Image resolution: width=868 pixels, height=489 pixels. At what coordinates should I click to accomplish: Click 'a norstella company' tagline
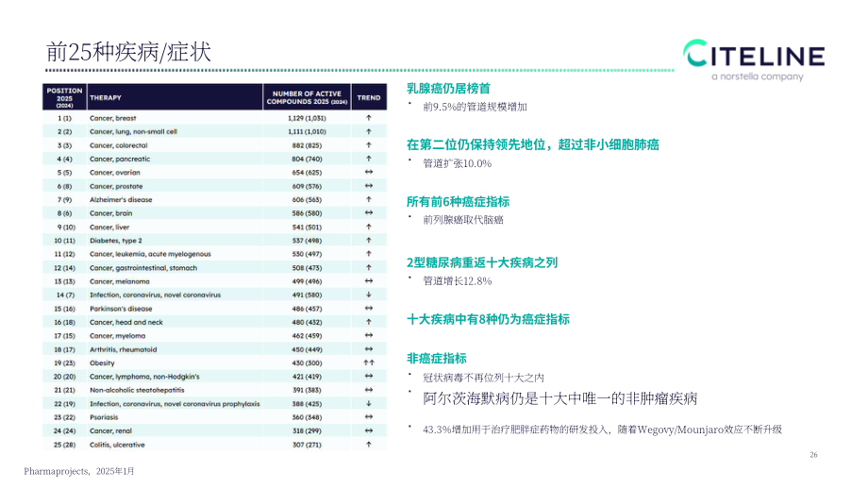pos(758,76)
